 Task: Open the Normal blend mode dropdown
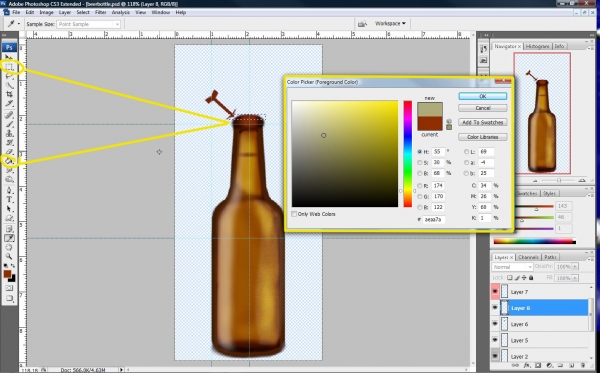(x=512, y=267)
